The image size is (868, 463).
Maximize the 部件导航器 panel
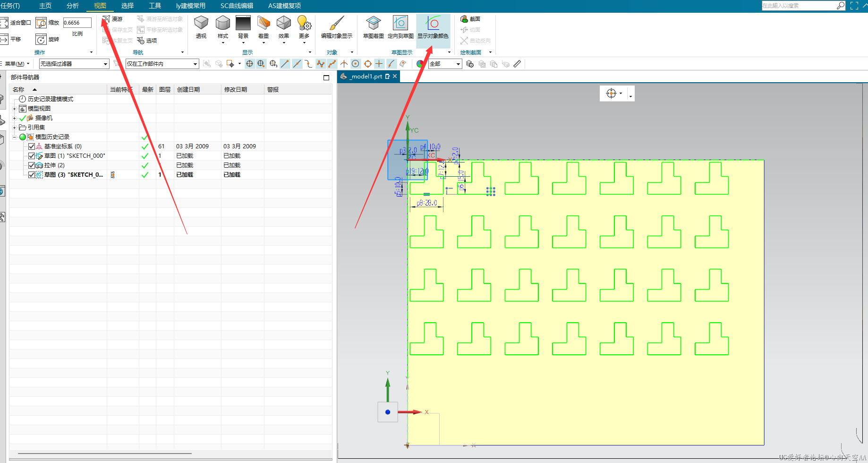(x=326, y=77)
